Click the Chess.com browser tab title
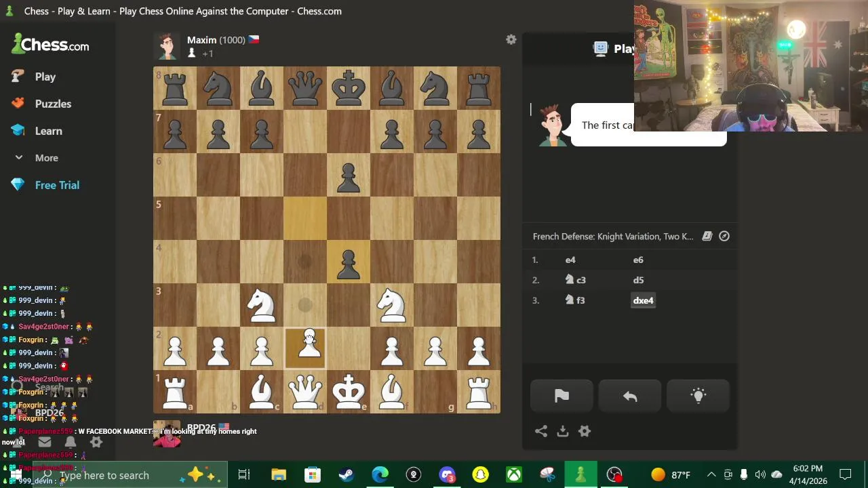Image resolution: width=868 pixels, height=488 pixels. point(183,11)
